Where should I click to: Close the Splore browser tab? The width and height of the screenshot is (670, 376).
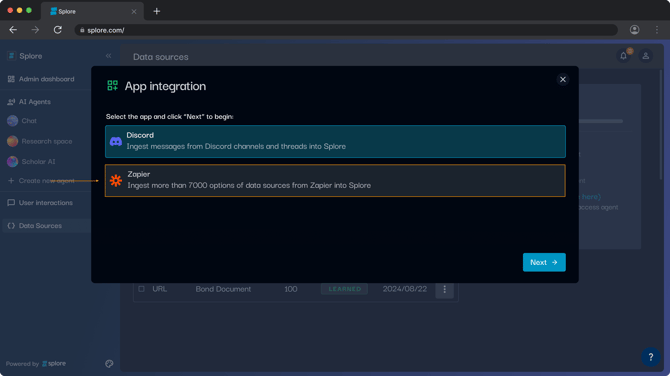(134, 12)
